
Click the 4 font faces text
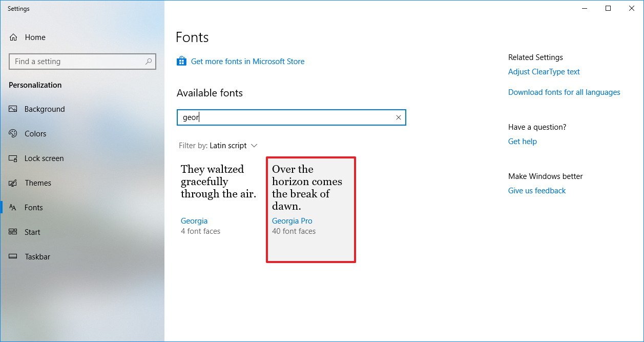tap(200, 231)
